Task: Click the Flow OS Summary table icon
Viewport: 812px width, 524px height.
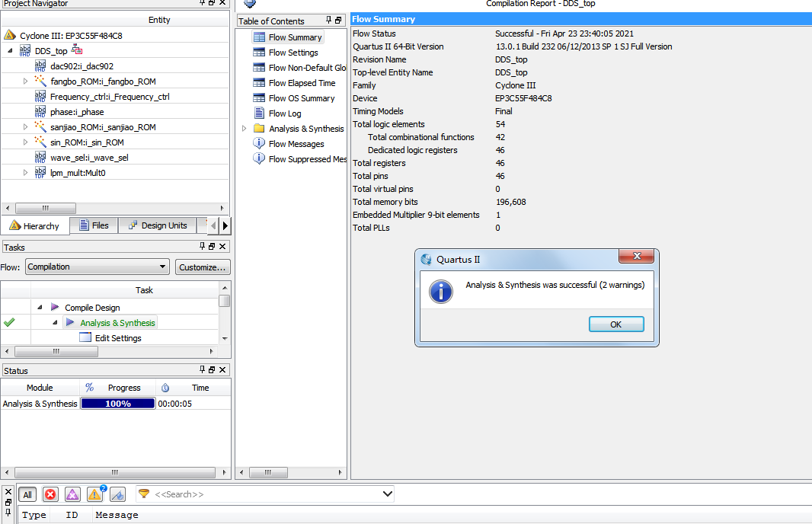Action: pos(259,97)
